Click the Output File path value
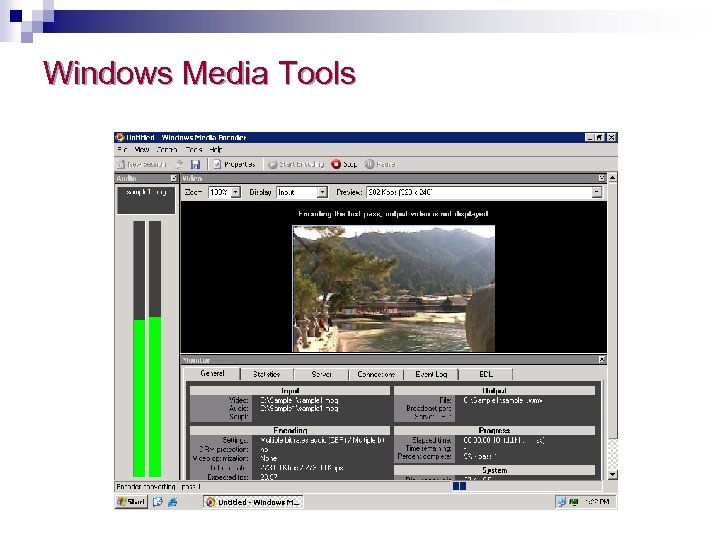The width and height of the screenshot is (720, 540). coord(503,400)
